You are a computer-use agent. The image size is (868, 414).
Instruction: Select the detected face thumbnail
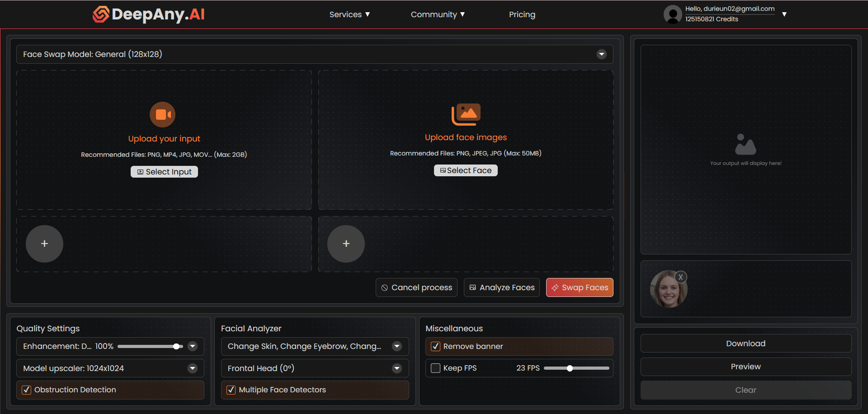[x=669, y=289]
